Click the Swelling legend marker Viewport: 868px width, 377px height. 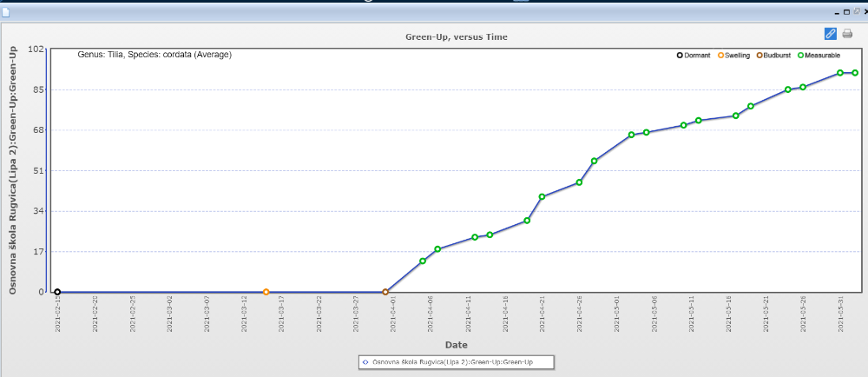(720, 56)
